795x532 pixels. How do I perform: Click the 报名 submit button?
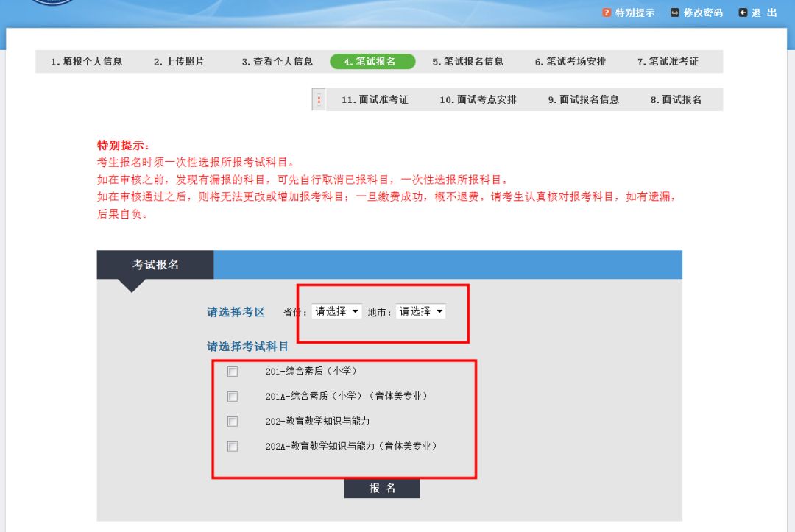(382, 487)
